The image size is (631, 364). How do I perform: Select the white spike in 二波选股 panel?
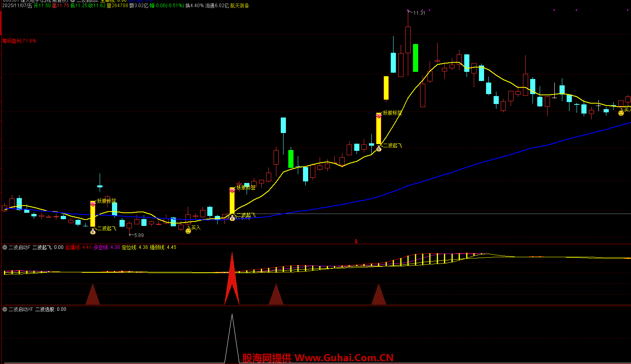point(232,337)
